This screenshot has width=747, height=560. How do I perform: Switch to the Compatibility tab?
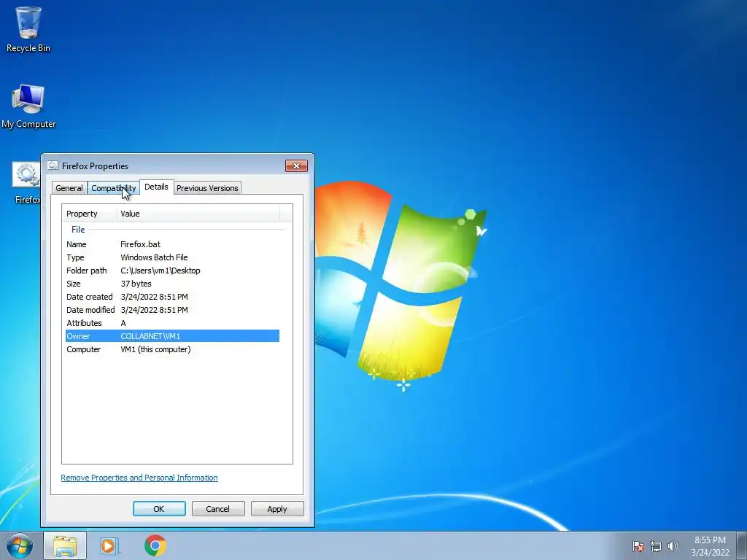point(113,188)
